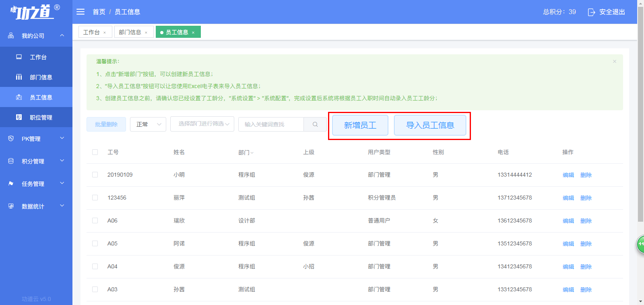Delete the row for 小明
Image resolution: width=644 pixels, height=305 pixels.
tap(586, 175)
